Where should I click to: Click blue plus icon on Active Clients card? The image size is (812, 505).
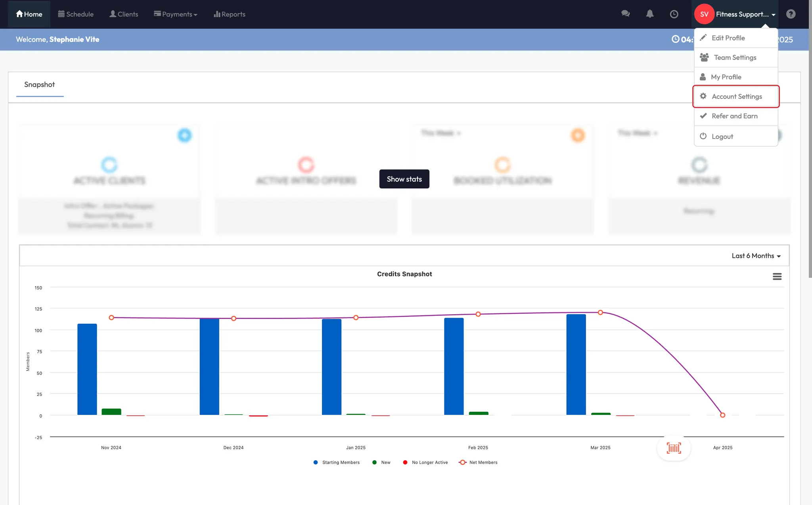coord(184,135)
